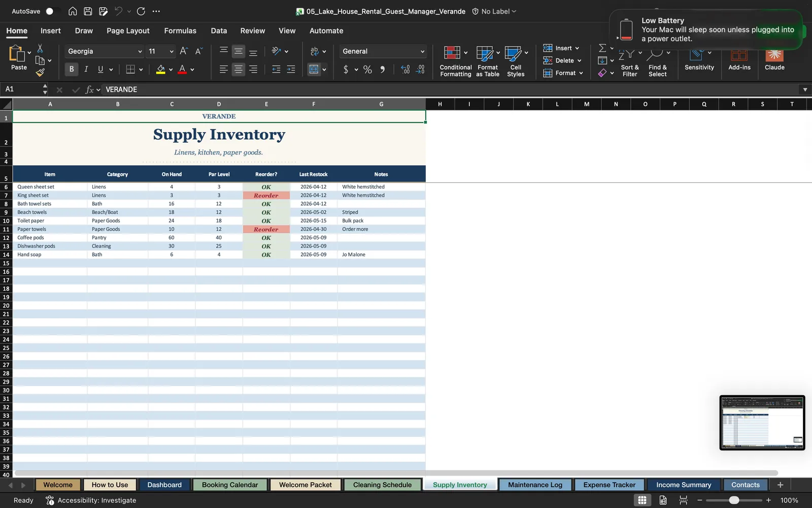Expand the General number format dropdown

[x=383, y=51]
